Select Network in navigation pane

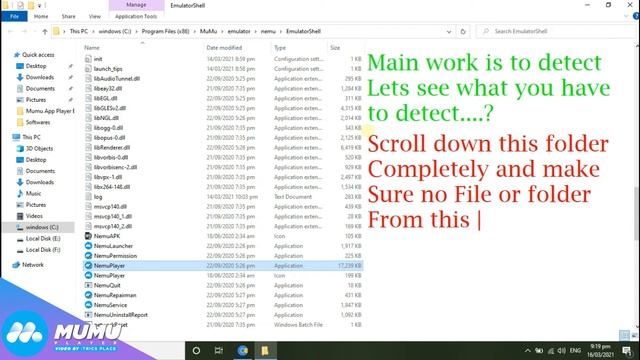coord(33,265)
